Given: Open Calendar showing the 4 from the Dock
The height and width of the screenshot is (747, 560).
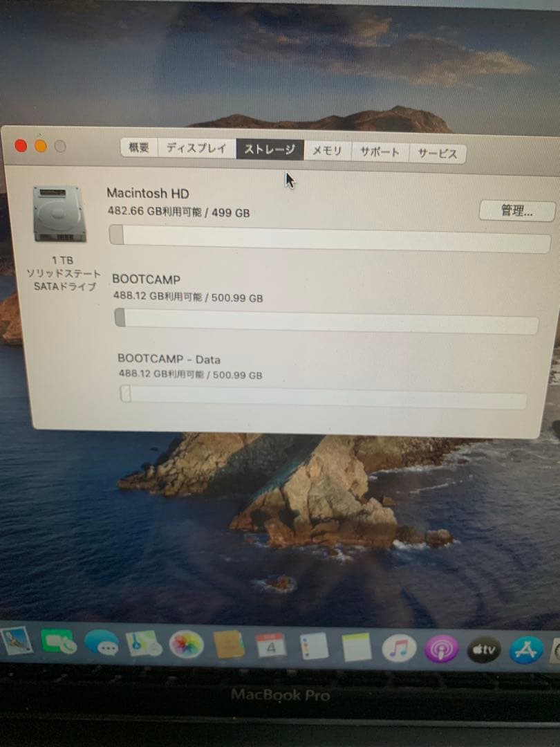Looking at the screenshot, I should (270, 649).
